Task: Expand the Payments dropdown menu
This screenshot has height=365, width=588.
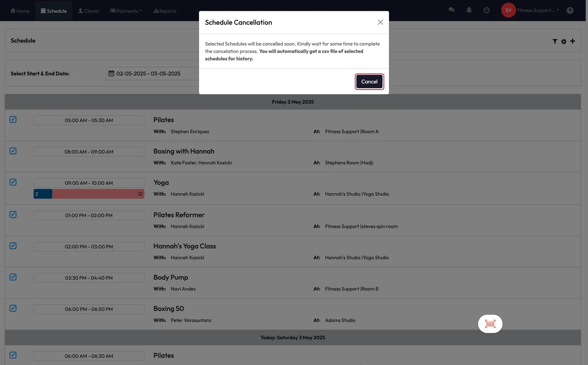Action: (x=126, y=11)
